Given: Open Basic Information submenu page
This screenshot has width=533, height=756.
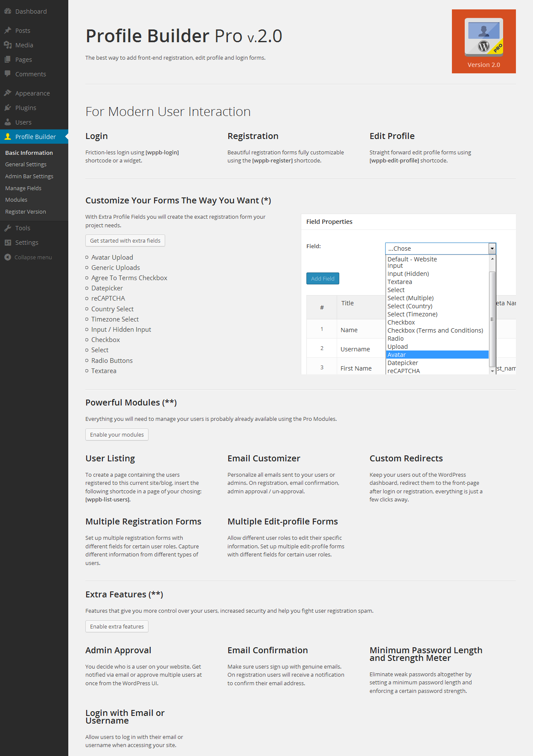Looking at the screenshot, I should (29, 153).
